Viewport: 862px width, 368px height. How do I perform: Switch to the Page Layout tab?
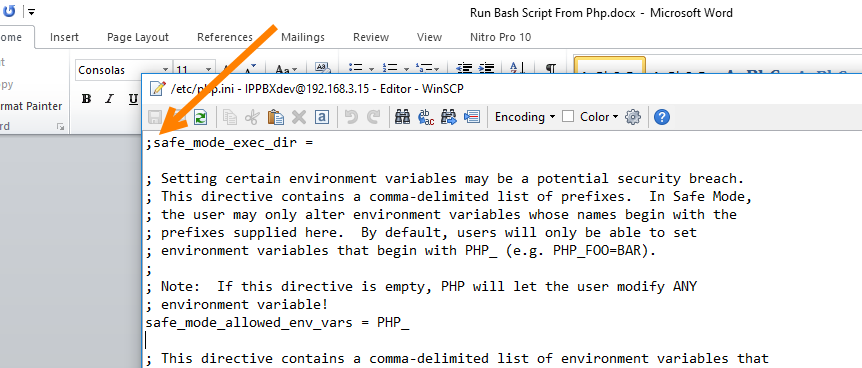[138, 37]
